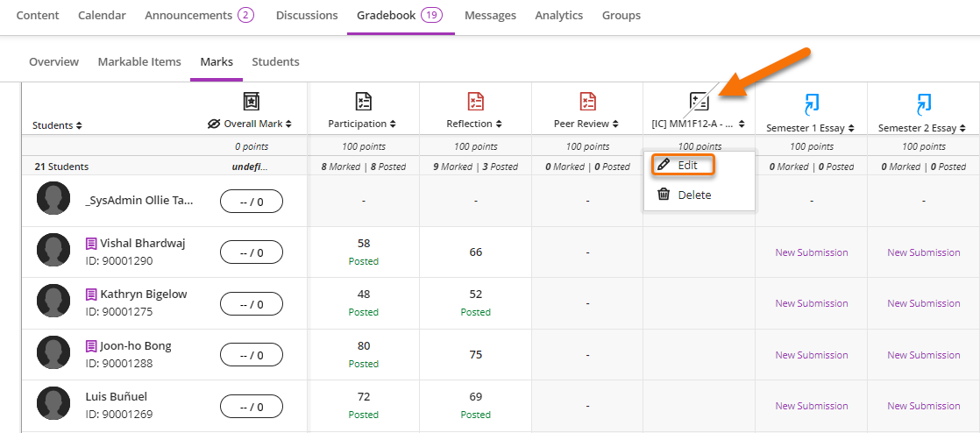The image size is (980, 433).
Task: Open the Participation column icon
Action: (x=363, y=101)
